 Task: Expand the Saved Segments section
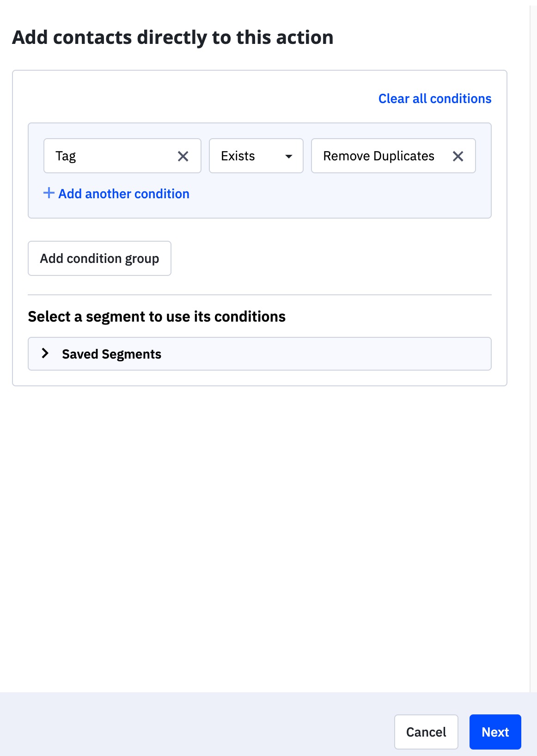click(x=259, y=354)
